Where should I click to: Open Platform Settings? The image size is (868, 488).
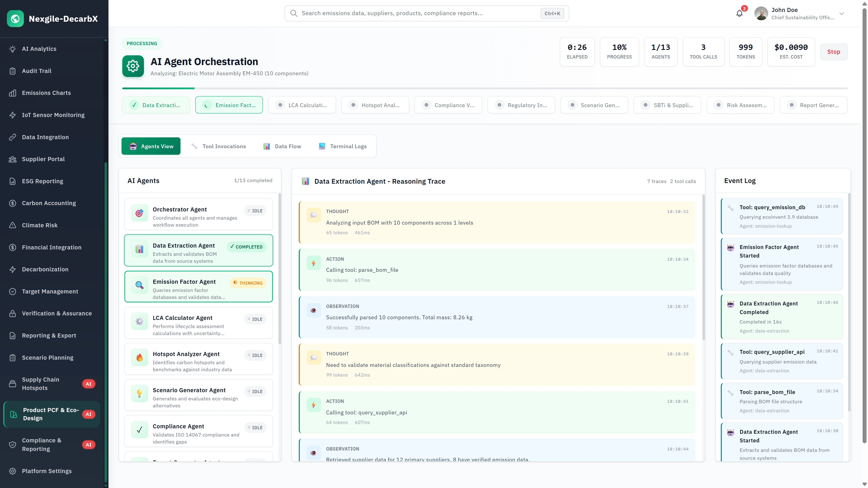(x=47, y=471)
